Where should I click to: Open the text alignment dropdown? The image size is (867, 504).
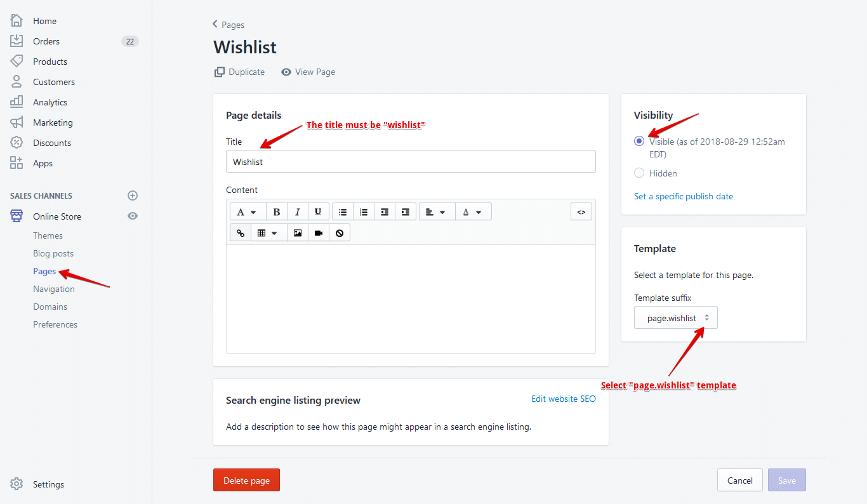(437, 211)
